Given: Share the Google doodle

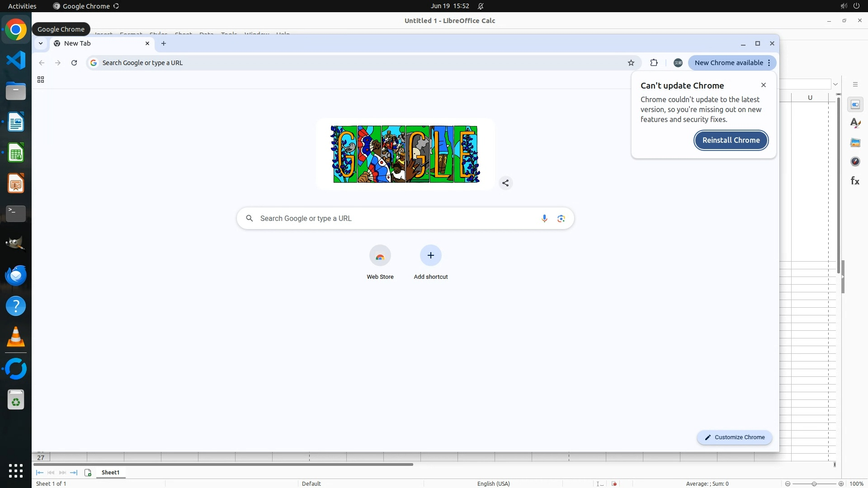Looking at the screenshot, I should click(505, 183).
